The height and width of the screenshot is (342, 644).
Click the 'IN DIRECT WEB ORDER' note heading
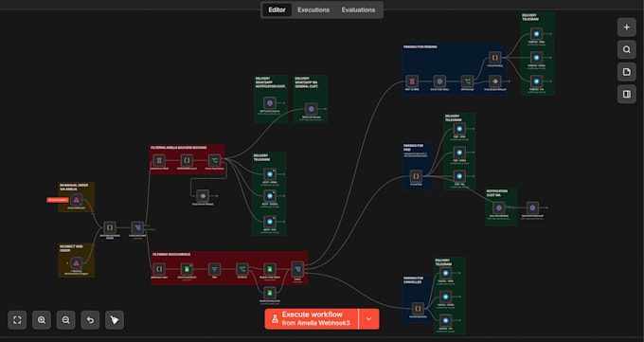point(71,248)
